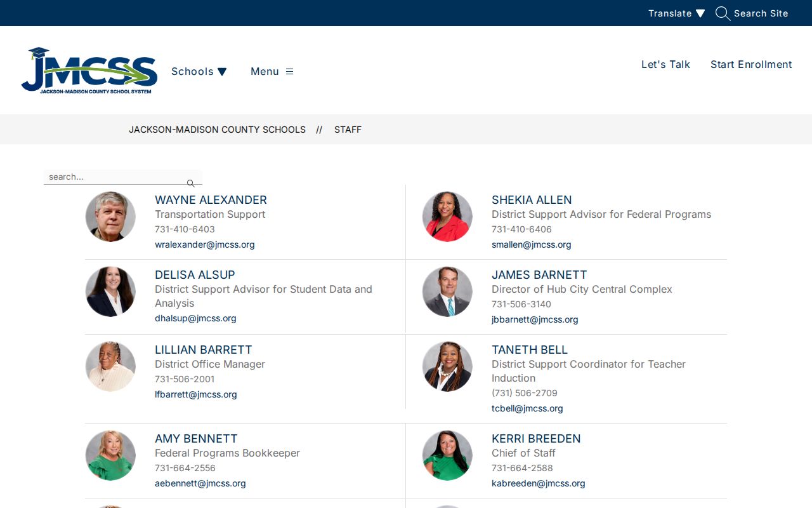Click the staff search magnifier icon
Image resolution: width=812 pixels, height=508 pixels.
(190, 184)
